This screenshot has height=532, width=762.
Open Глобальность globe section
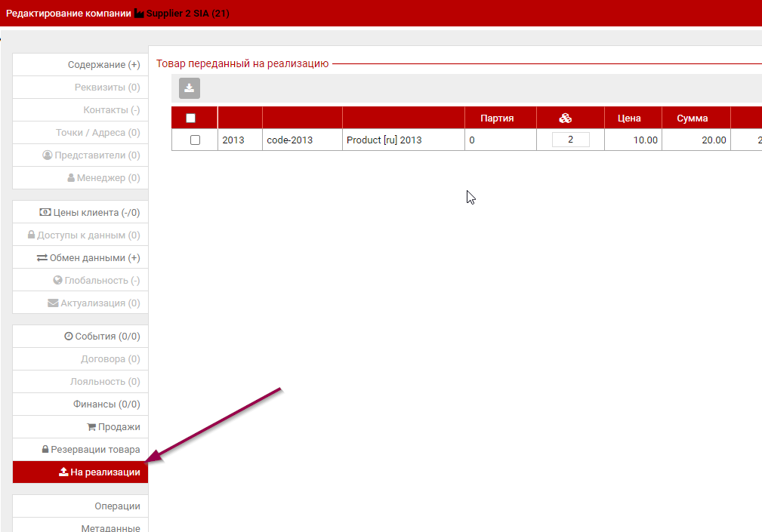click(x=96, y=281)
